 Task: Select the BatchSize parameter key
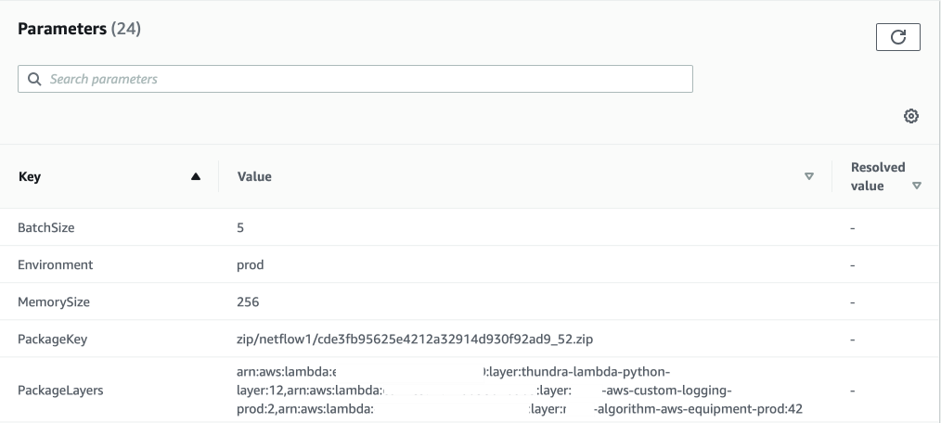(x=46, y=228)
